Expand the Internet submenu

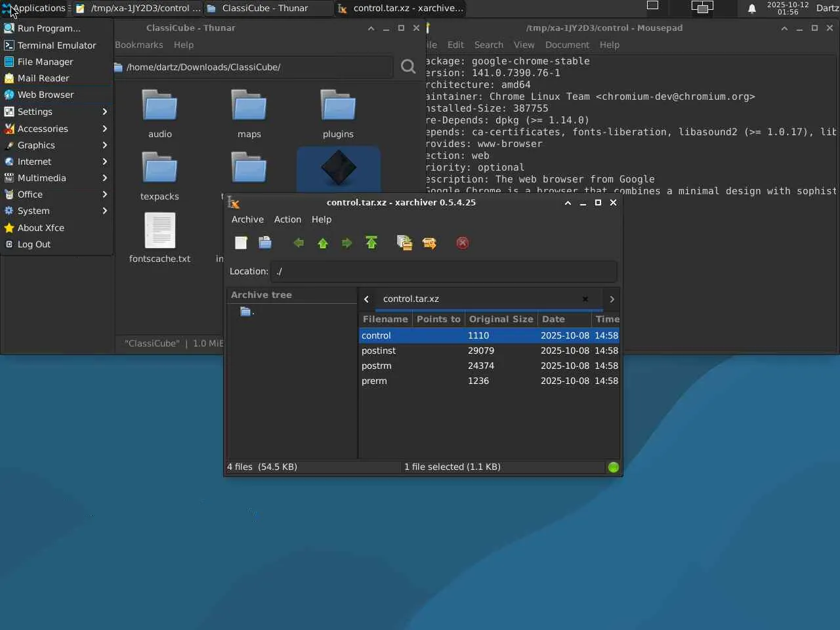(56, 161)
